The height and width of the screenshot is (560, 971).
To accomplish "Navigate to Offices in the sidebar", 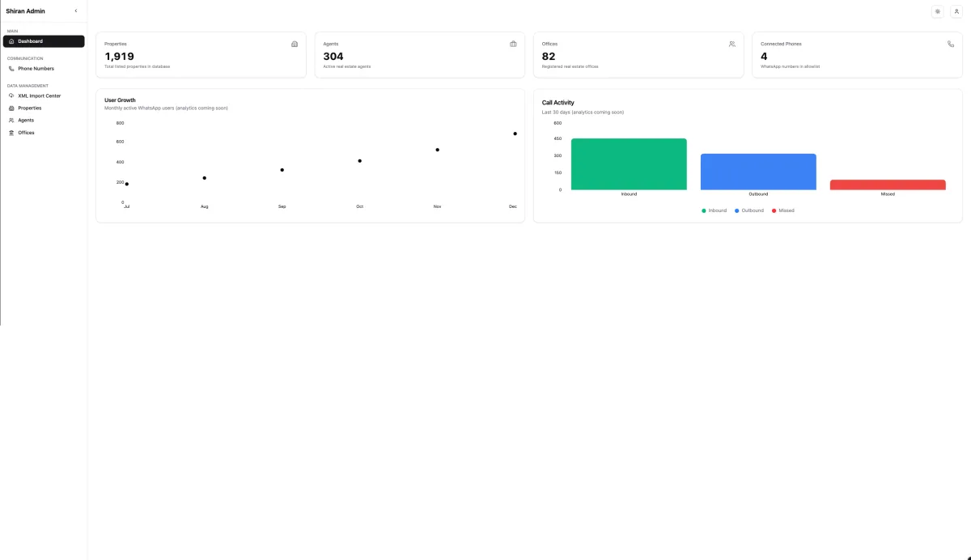I will click(x=44, y=133).
